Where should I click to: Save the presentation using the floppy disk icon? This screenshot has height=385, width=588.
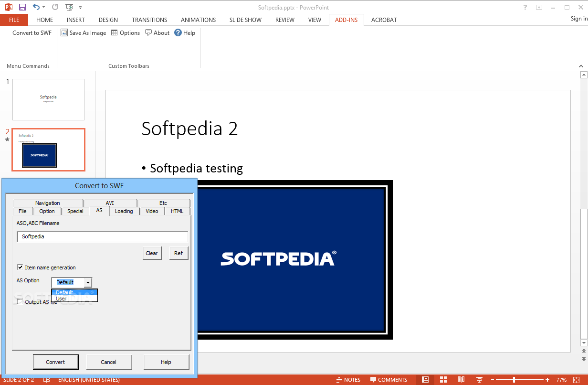(x=22, y=7)
